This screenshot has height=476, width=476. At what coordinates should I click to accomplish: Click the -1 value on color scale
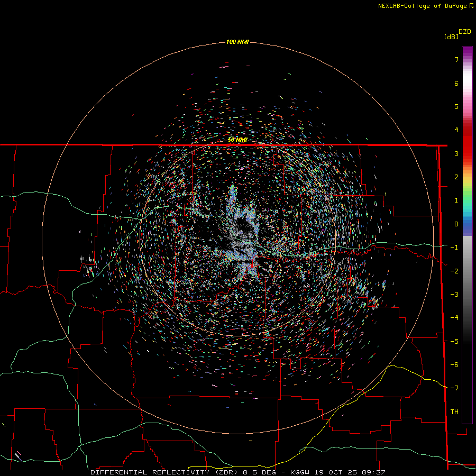tap(454, 248)
